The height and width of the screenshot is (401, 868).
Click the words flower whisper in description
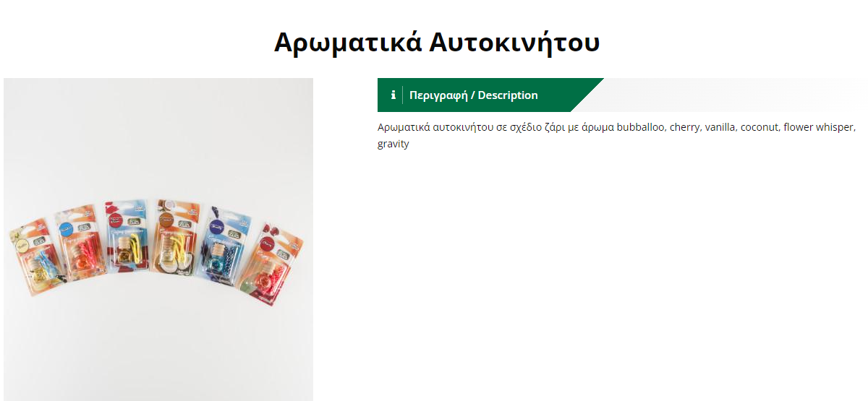[x=820, y=127]
